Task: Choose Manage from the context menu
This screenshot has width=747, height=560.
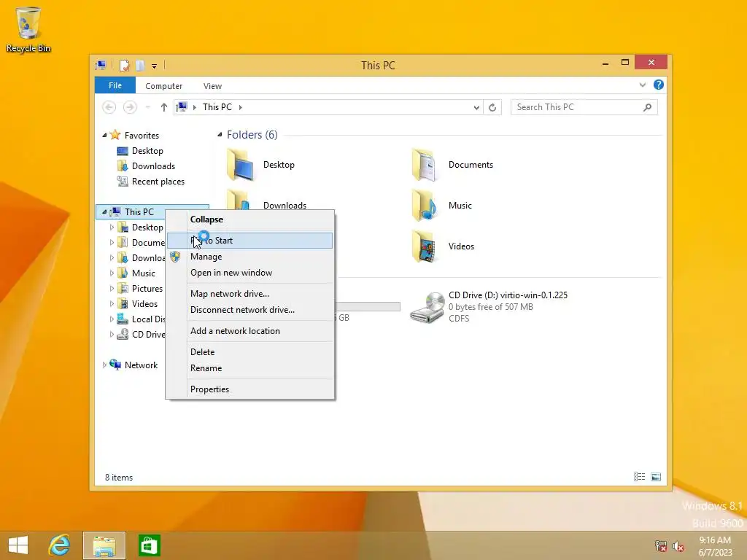Action: (x=250, y=257)
